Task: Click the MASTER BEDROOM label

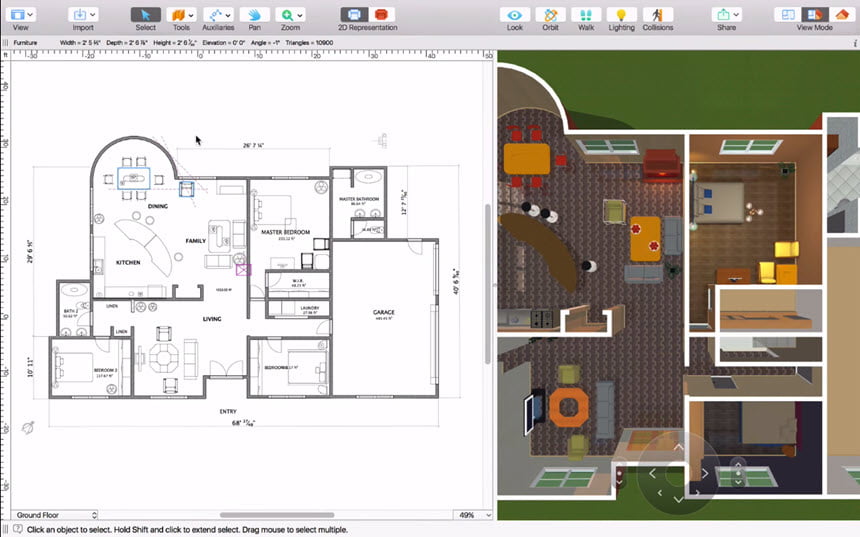Action: click(x=285, y=232)
